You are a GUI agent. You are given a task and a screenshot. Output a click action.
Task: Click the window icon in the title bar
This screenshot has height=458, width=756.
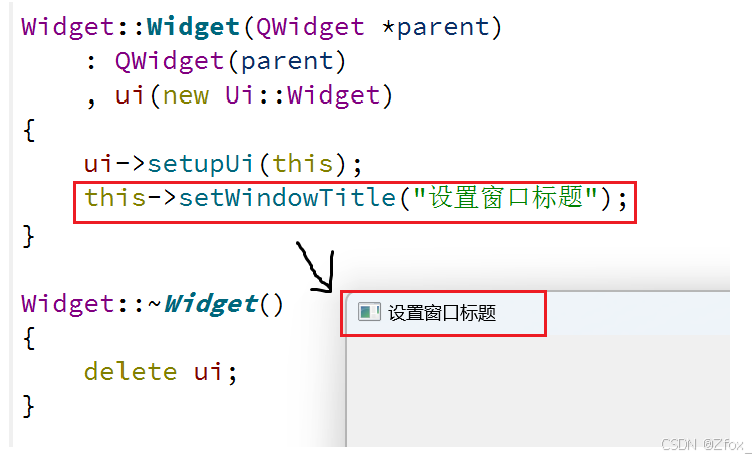pos(369,312)
